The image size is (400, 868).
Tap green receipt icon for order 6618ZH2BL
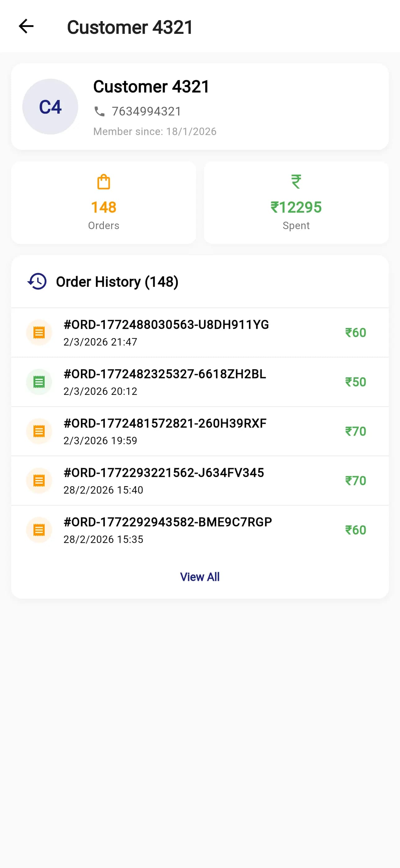(x=39, y=382)
